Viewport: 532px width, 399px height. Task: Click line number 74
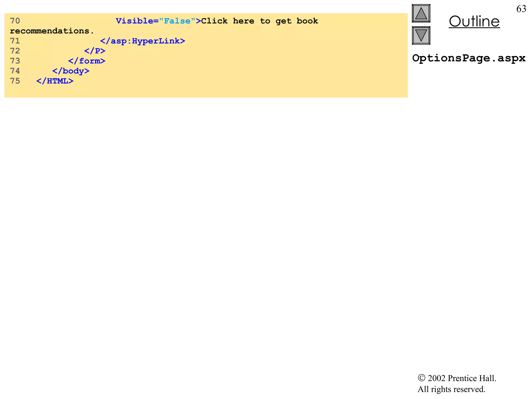[15, 71]
